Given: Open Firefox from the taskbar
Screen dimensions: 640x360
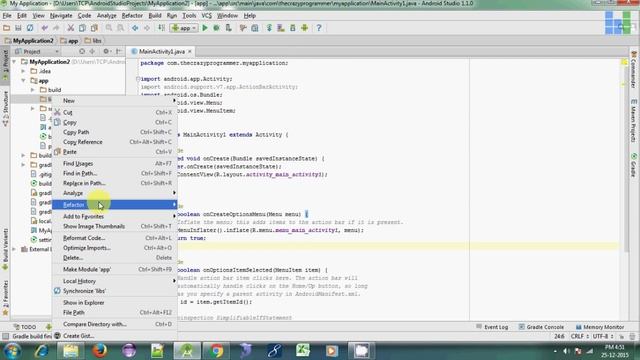Looking at the screenshot, I should point(100,351).
